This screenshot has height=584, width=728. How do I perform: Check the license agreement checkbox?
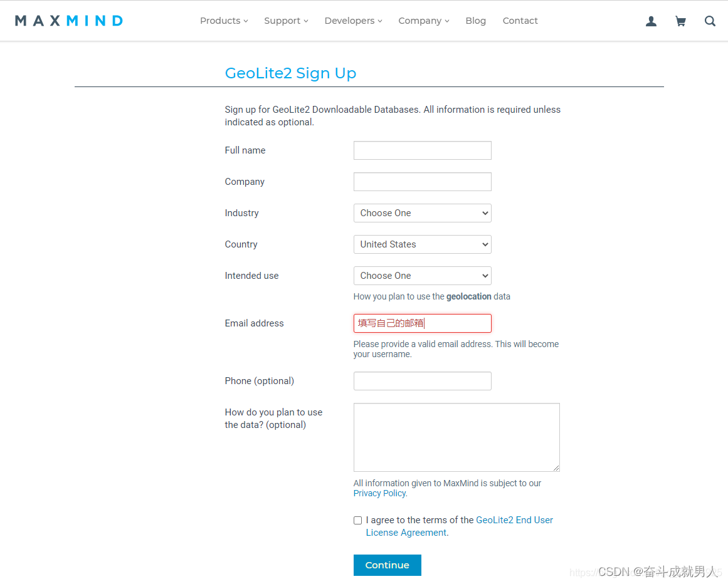pos(357,520)
